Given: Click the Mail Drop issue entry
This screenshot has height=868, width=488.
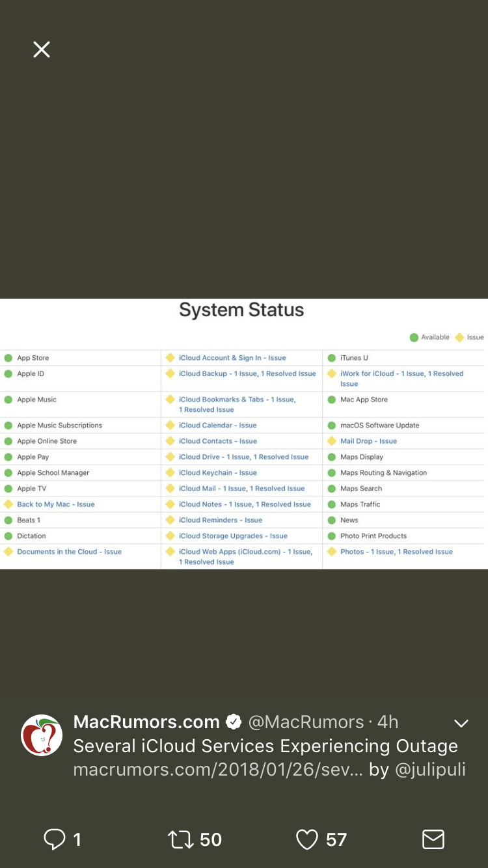Looking at the screenshot, I should [x=368, y=441].
